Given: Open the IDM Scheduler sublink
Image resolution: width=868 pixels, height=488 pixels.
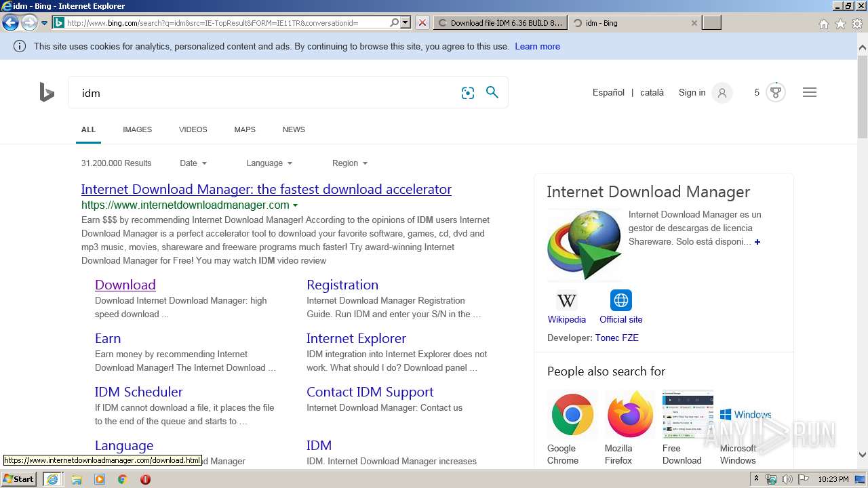Looking at the screenshot, I should point(139,392).
